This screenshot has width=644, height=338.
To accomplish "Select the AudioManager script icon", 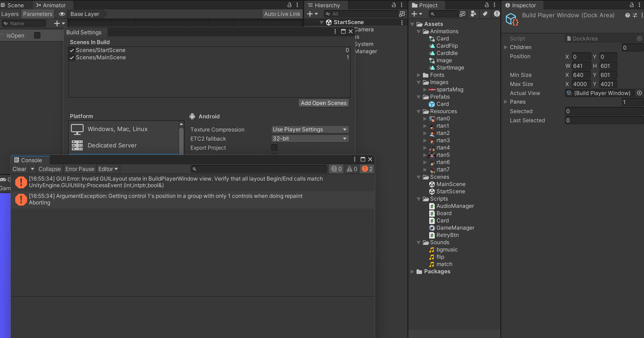I will click(432, 206).
